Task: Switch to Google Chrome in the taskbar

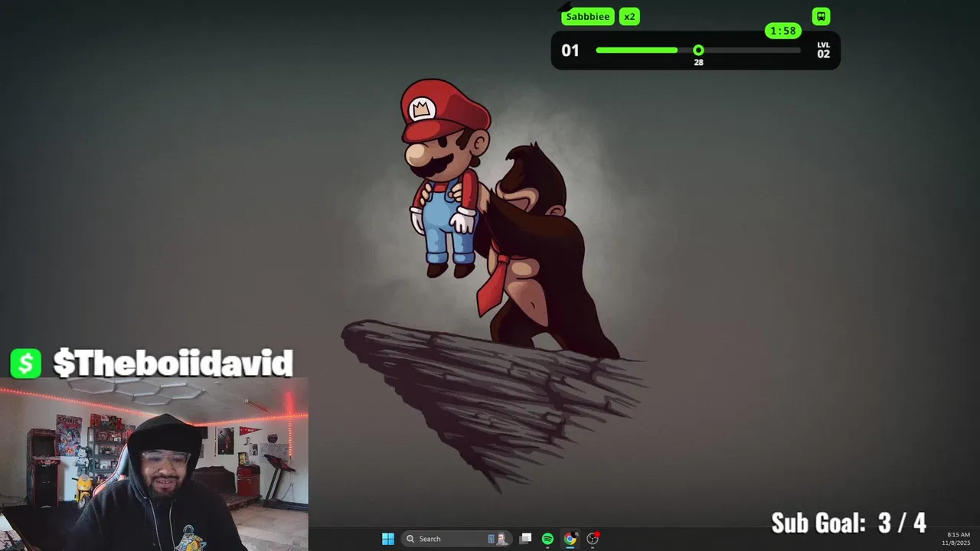Action: tap(570, 539)
